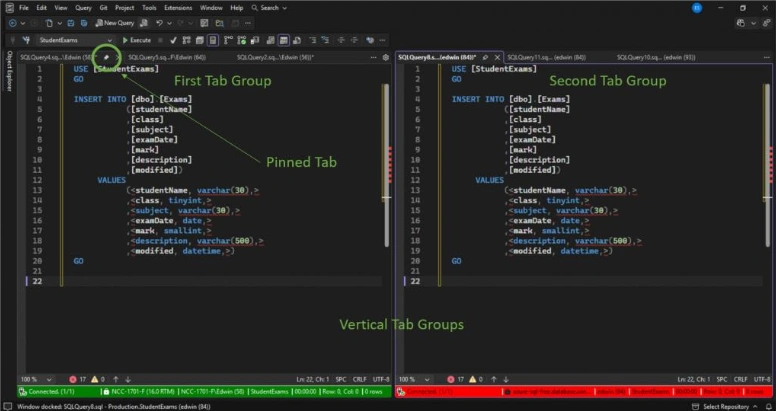Click Specify Template Parameter Values icon

pos(370,40)
